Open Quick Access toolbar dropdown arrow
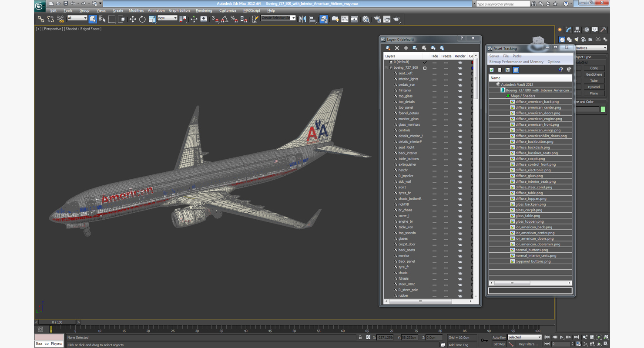 coord(101,3)
